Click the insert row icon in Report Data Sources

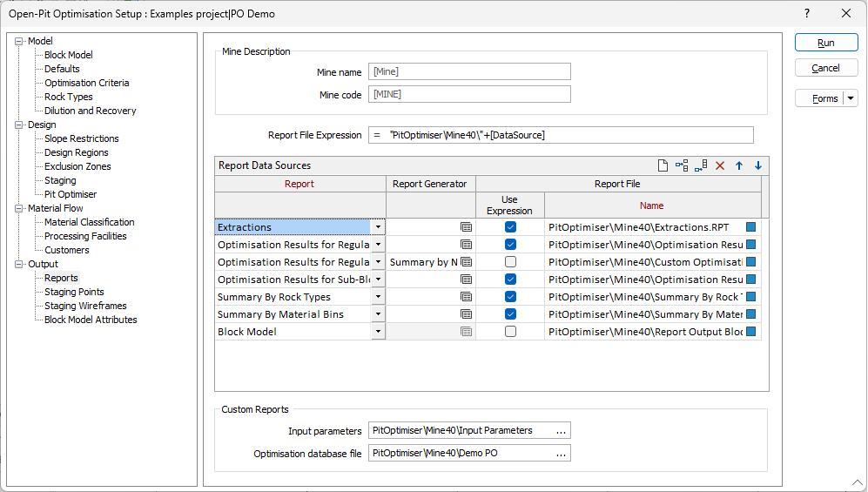[x=682, y=165]
